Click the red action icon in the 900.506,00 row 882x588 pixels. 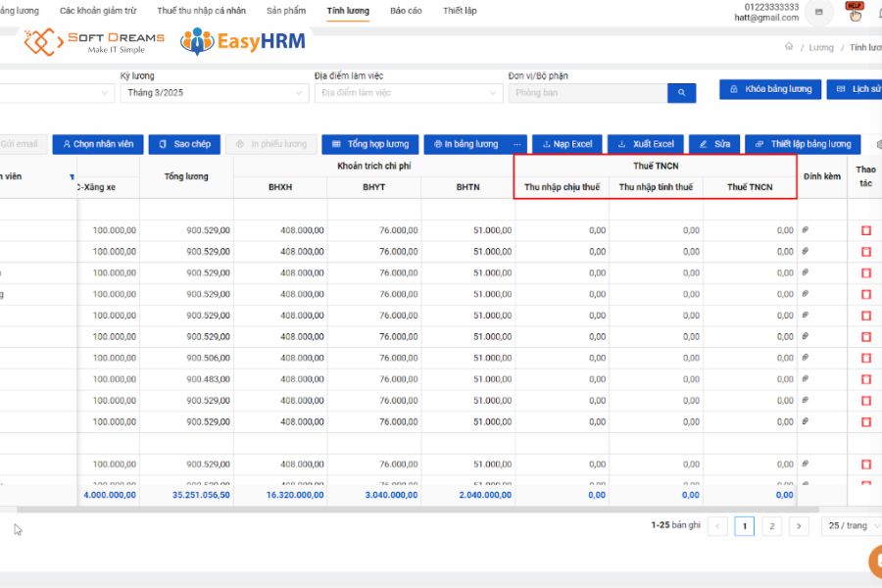(865, 358)
